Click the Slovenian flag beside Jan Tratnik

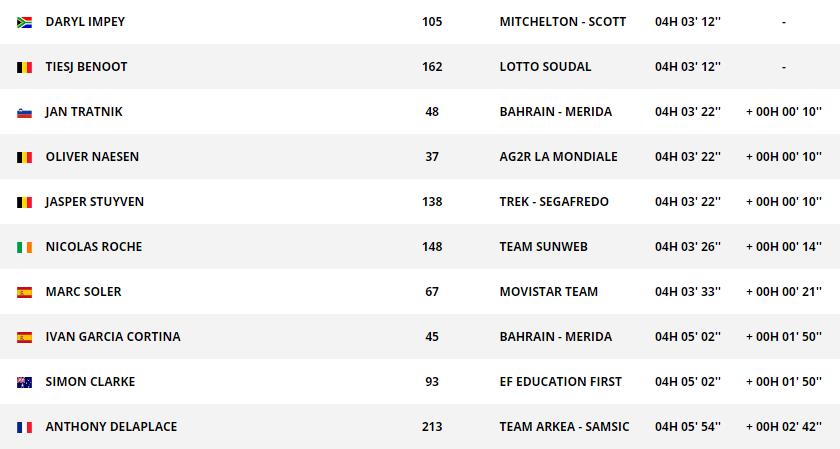pos(24,112)
